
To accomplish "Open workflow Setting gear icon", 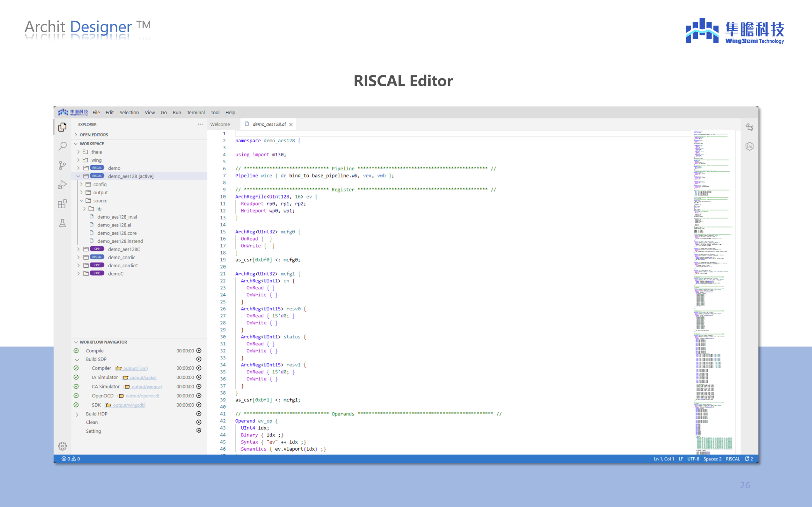I will [x=199, y=430].
